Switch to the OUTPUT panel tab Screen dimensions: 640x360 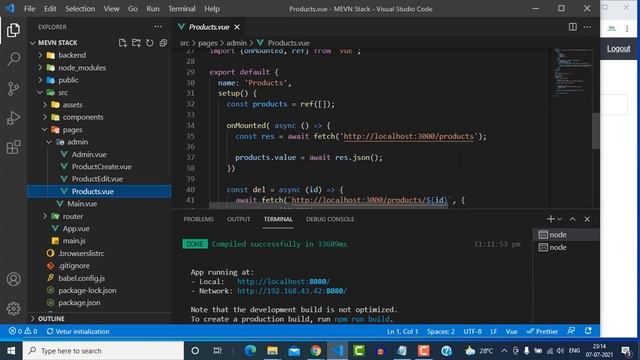pos(238,219)
